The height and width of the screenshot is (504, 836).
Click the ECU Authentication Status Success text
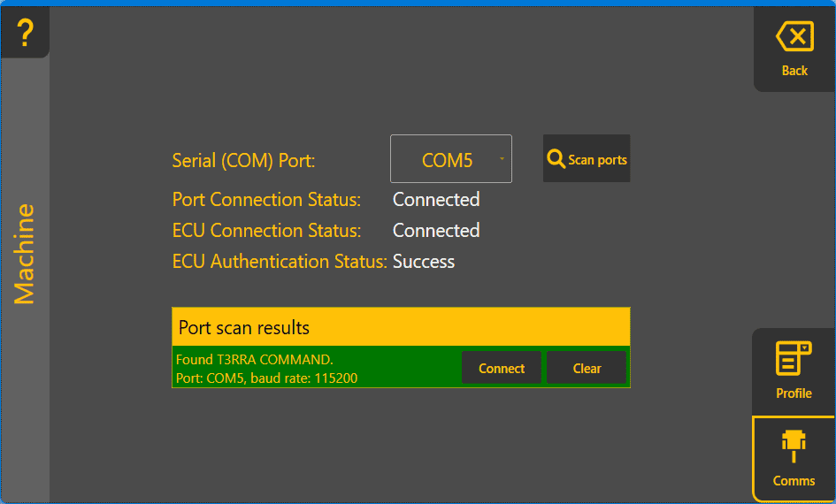click(x=424, y=262)
